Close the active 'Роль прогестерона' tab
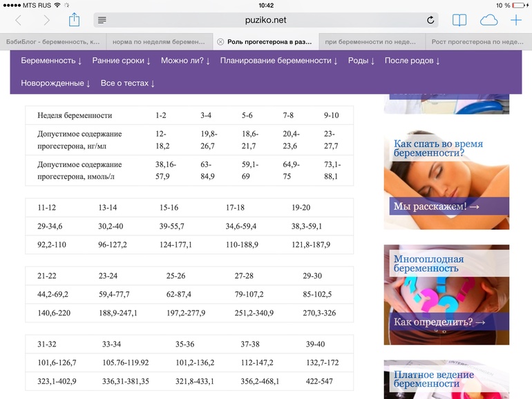Screen dimensions: 532x399 pyautogui.click(x=220, y=42)
